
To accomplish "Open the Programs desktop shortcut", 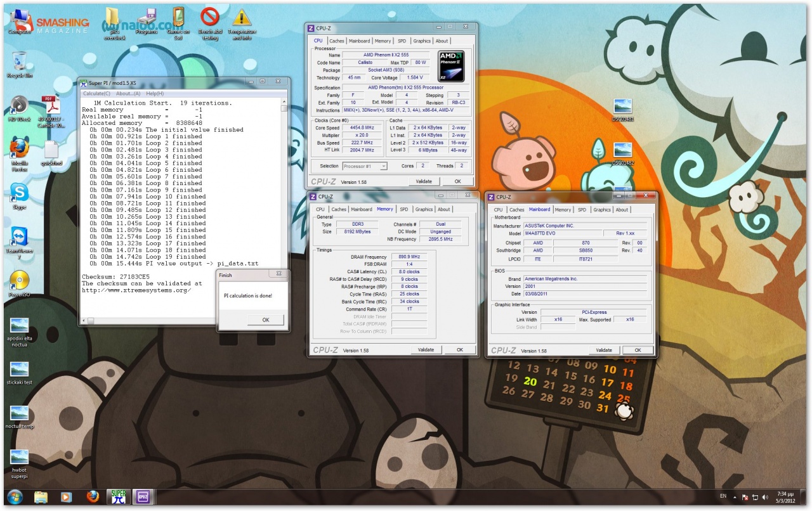I will tap(147, 21).
